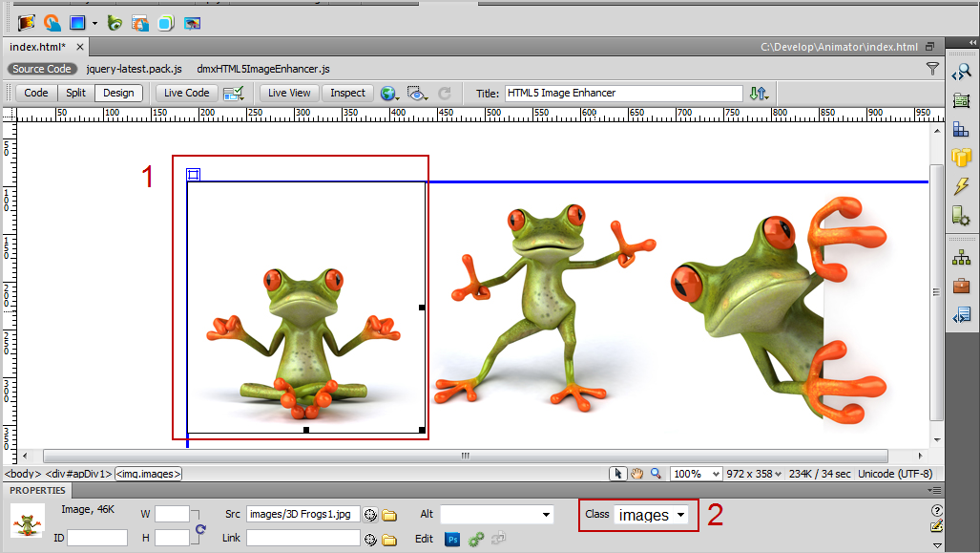Open the 100% zoom level dropdown
This screenshot has height=553, width=980.
696,474
